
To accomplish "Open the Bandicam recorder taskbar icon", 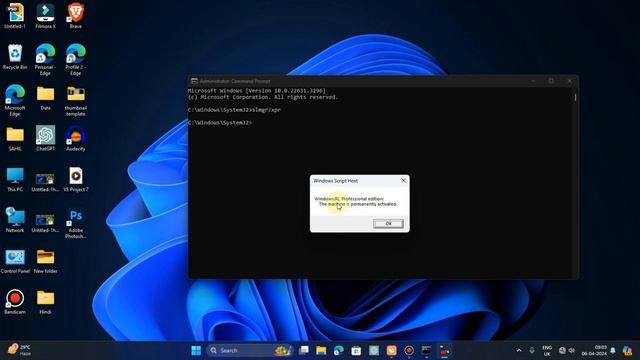I will click(409, 350).
